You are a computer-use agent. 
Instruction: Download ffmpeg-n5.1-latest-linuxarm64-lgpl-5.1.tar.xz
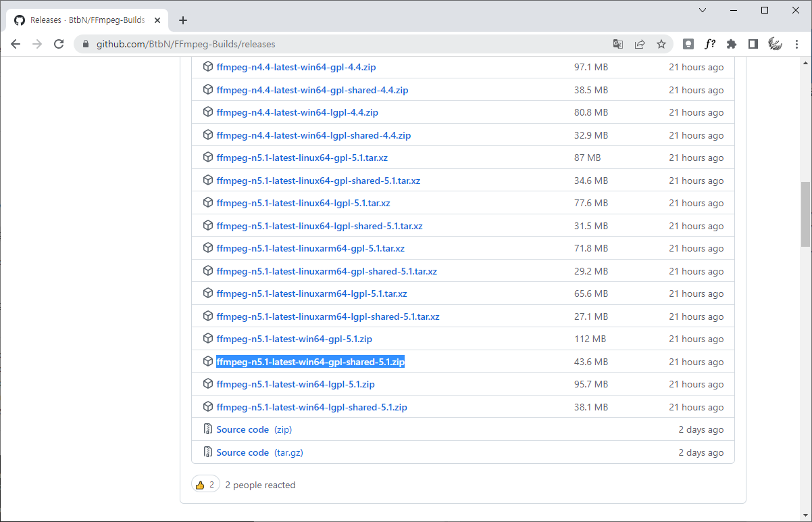(311, 293)
